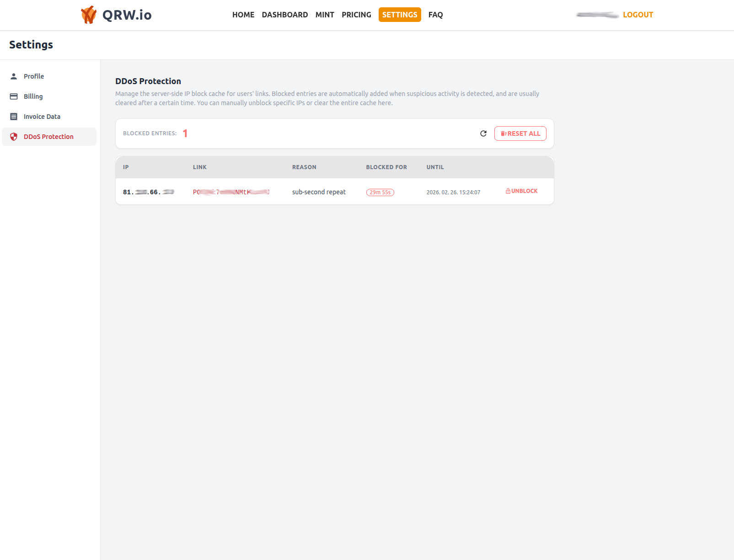Unblock the sub-second repeat IP entry
The height and width of the screenshot is (560, 734).
[524, 191]
